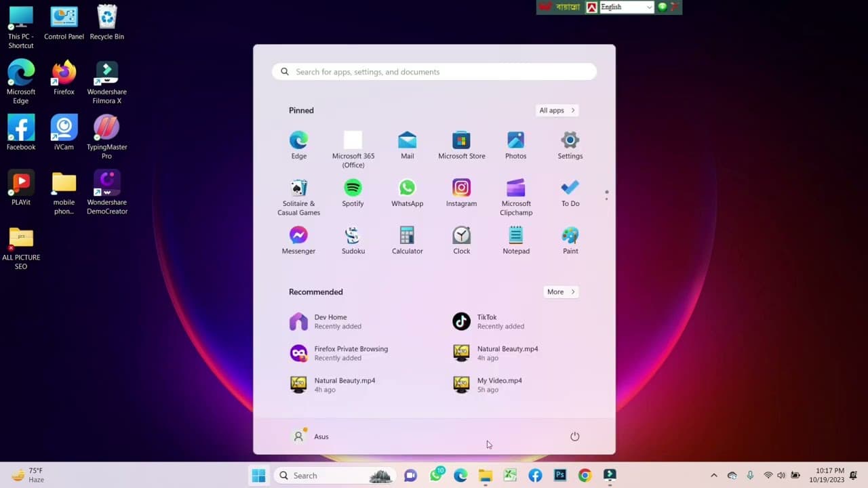Select Firefox desktop shortcut

(64, 78)
